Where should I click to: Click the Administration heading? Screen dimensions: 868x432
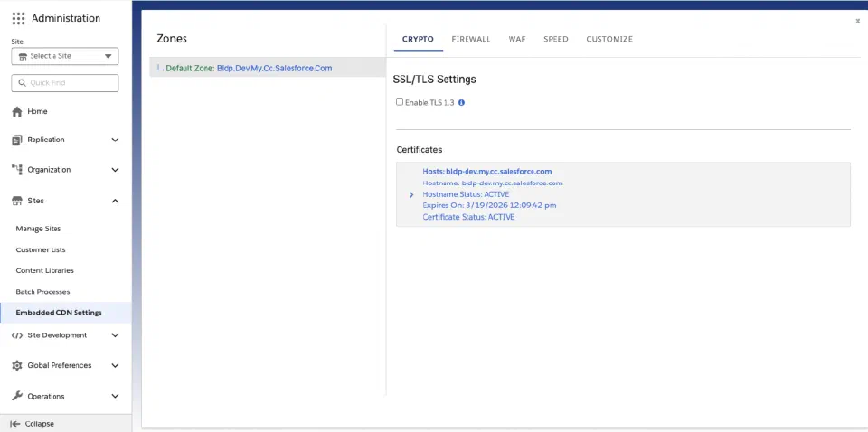66,18
